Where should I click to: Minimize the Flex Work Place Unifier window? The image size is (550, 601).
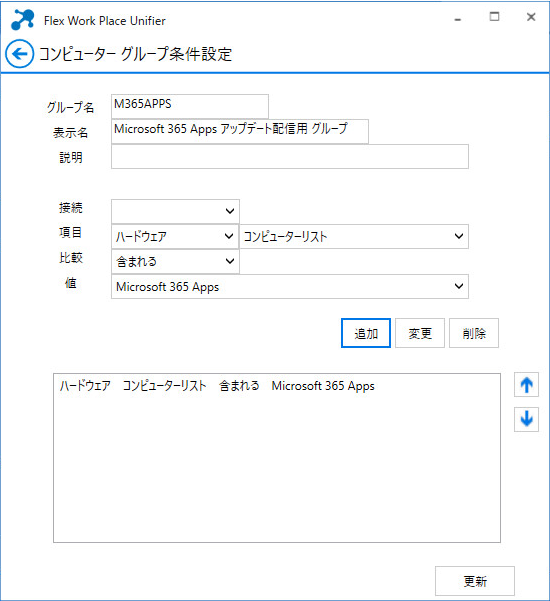coord(458,20)
